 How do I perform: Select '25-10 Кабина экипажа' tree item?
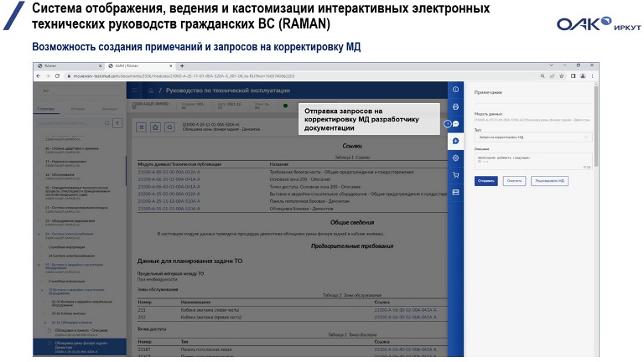coord(68,313)
